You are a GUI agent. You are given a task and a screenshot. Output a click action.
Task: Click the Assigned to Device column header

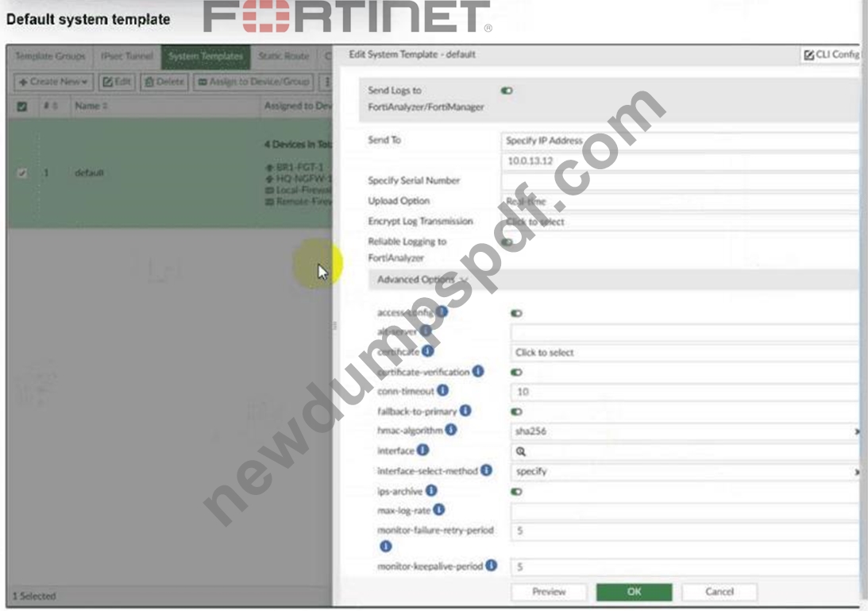[298, 106]
